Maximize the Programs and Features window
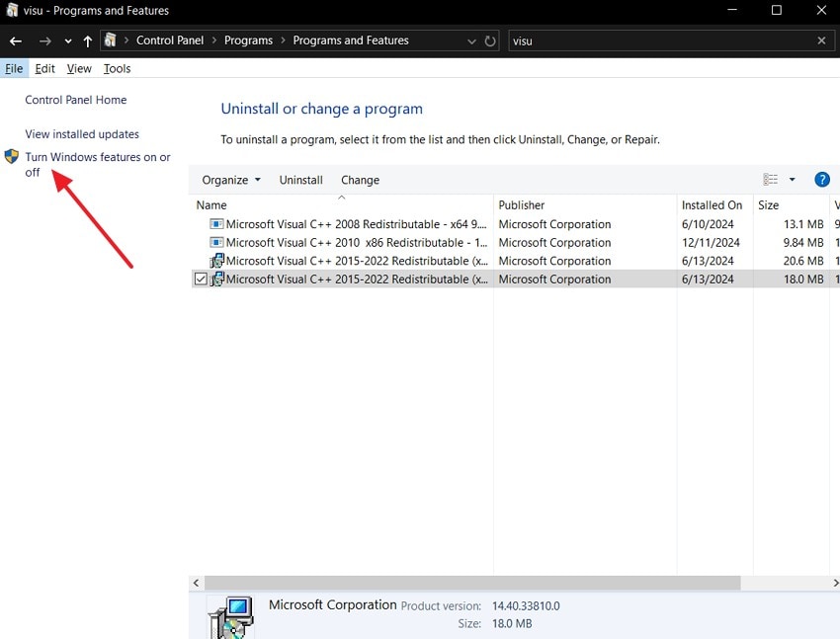 coord(776,10)
